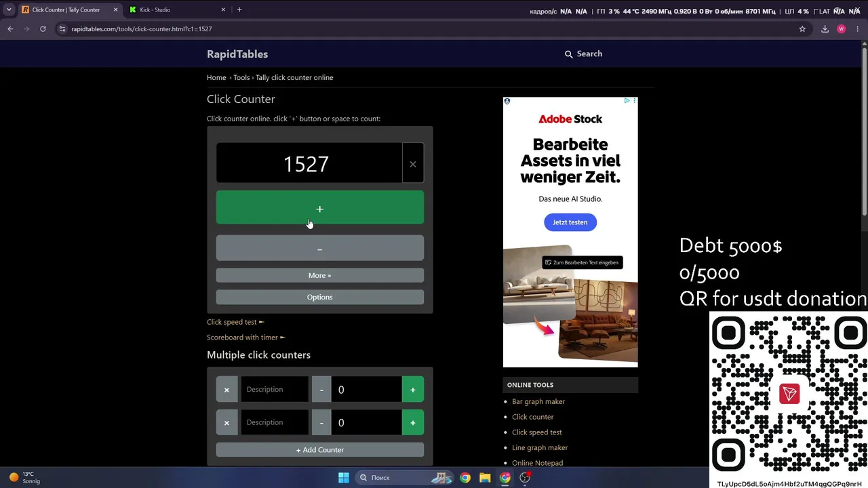Image resolution: width=868 pixels, height=488 pixels.
Task: Open the browser profile avatar
Action: click(x=842, y=29)
